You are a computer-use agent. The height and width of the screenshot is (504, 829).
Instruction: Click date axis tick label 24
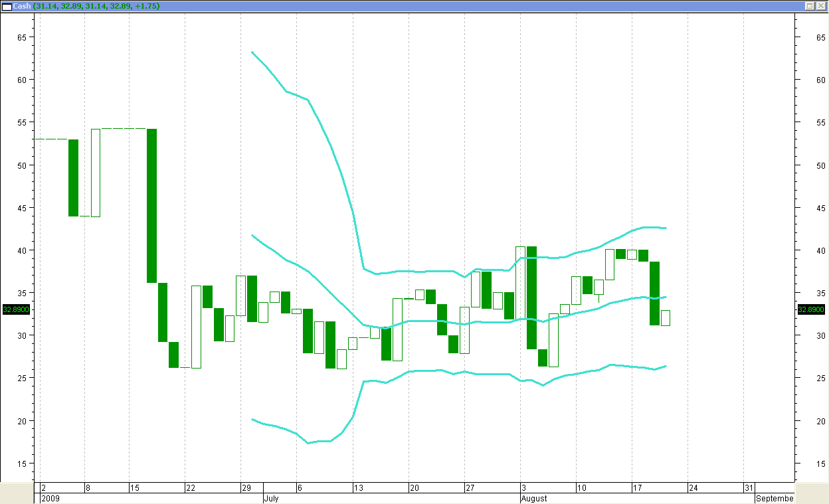[x=693, y=488]
